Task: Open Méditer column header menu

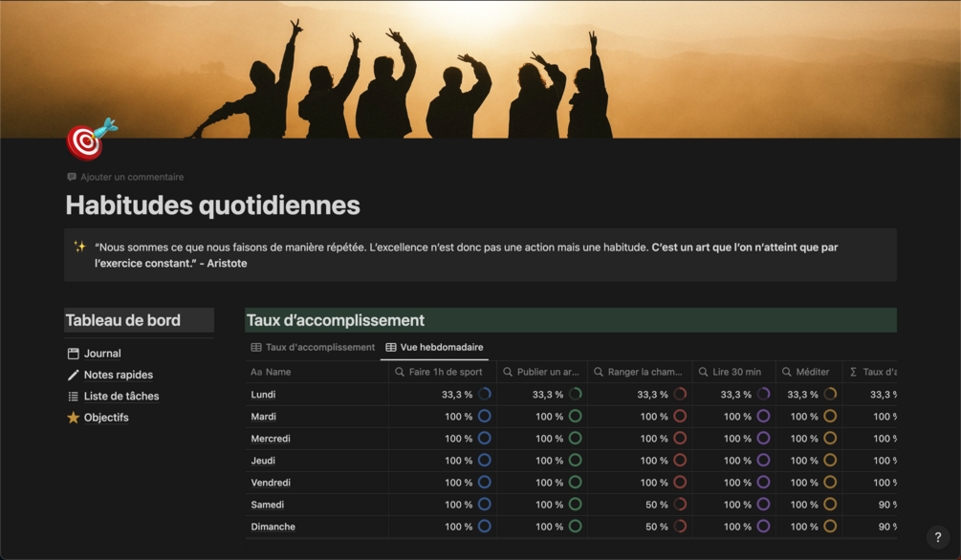Action: click(x=809, y=372)
